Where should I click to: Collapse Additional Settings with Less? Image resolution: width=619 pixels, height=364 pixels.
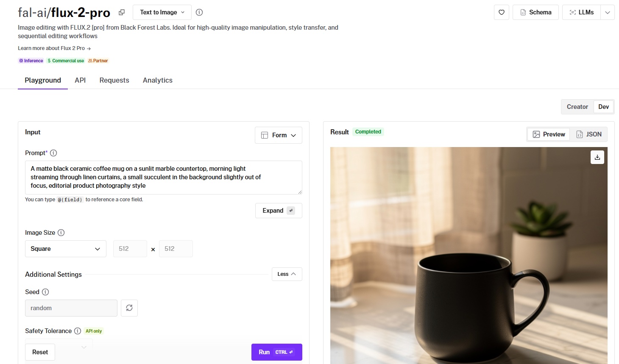(287, 274)
